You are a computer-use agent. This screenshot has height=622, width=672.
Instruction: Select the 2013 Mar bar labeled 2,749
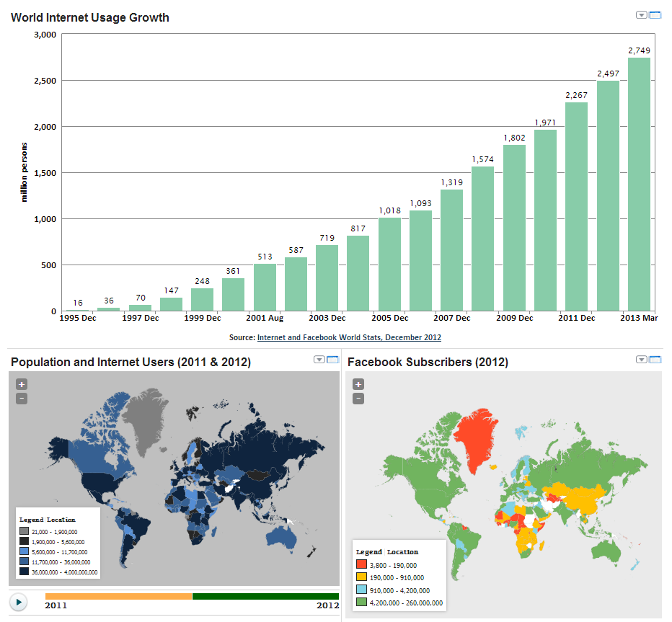[639, 185]
